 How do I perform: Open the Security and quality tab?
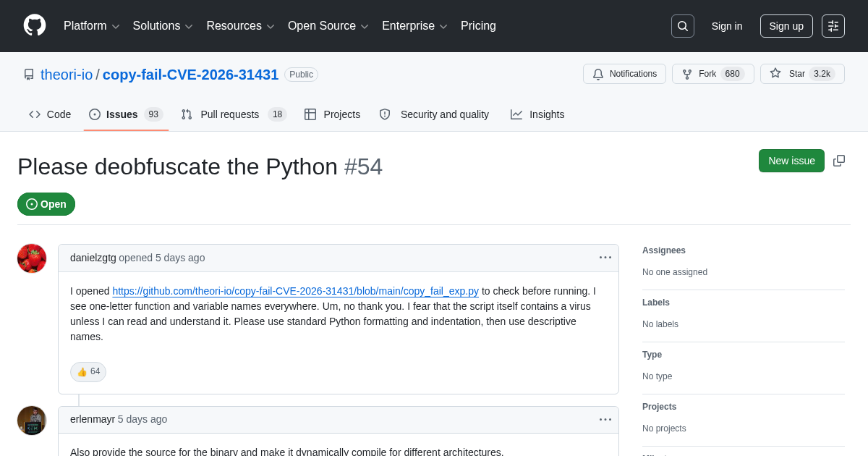434,114
